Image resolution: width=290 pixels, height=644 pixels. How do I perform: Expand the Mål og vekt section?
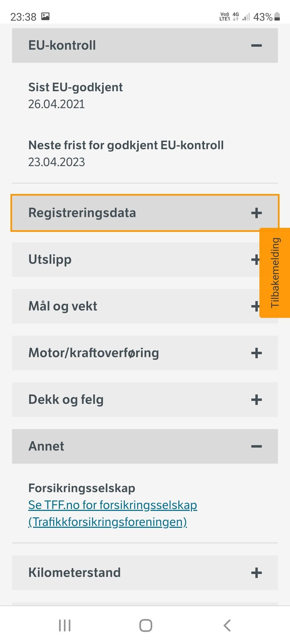136,306
